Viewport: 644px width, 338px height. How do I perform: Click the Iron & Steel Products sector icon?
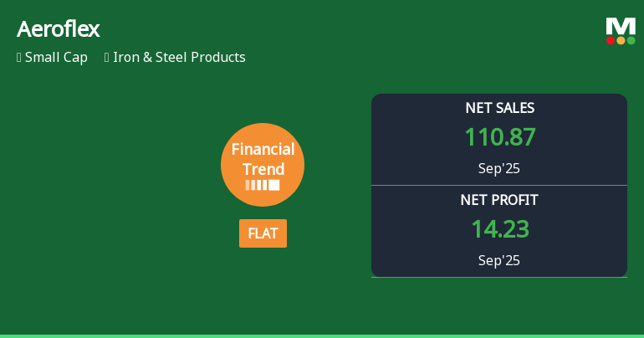point(107,58)
